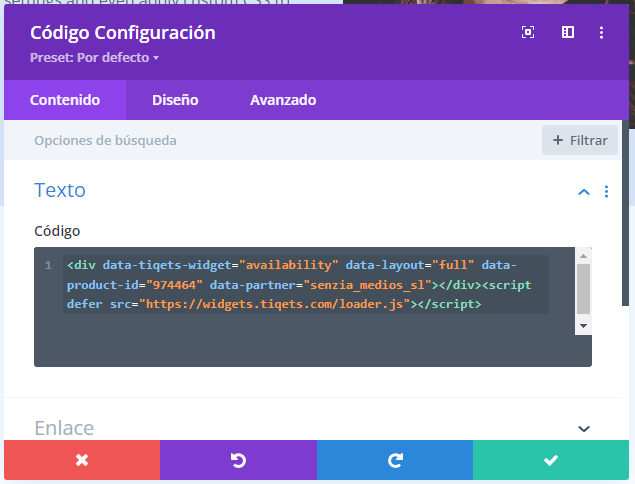Switch to the Avanzado tab

coord(283,100)
